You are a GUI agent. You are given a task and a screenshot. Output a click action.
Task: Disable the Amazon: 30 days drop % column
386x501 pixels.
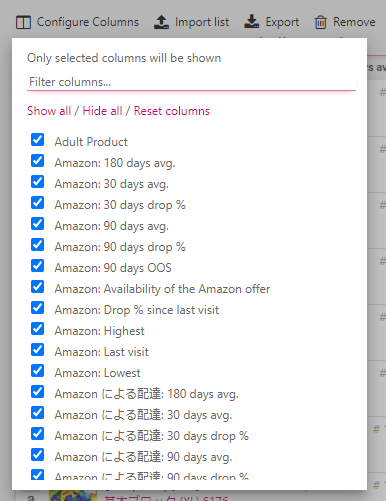37,203
